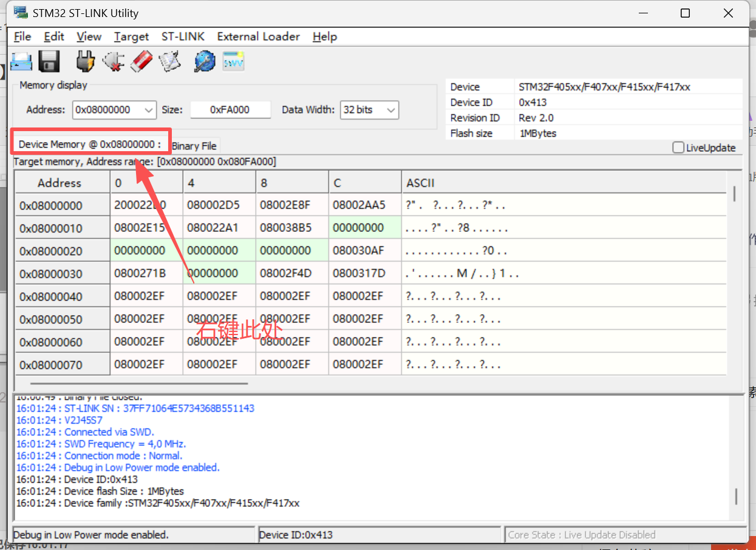Click the Rev 2.0 Revision ID value
756x550 pixels.
[536, 118]
